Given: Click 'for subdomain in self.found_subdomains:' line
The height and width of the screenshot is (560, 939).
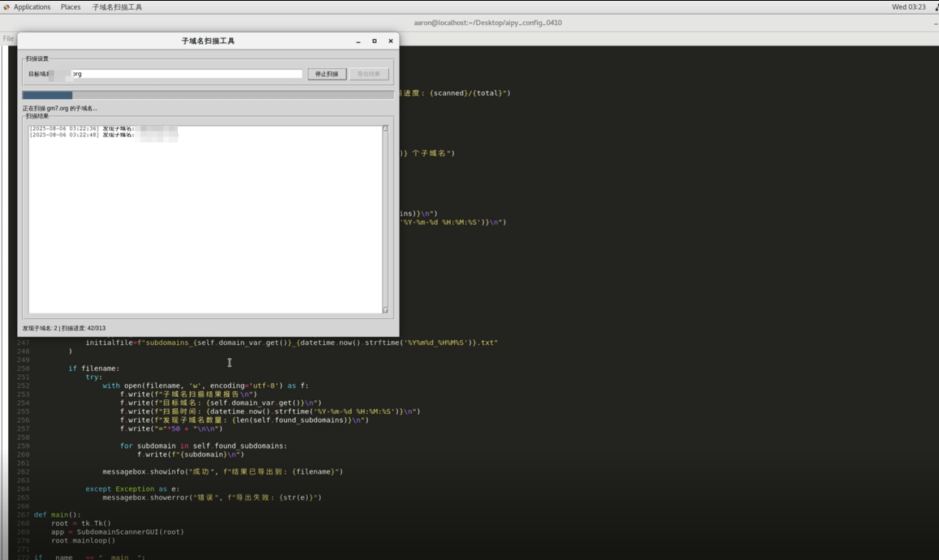Looking at the screenshot, I should (204, 446).
